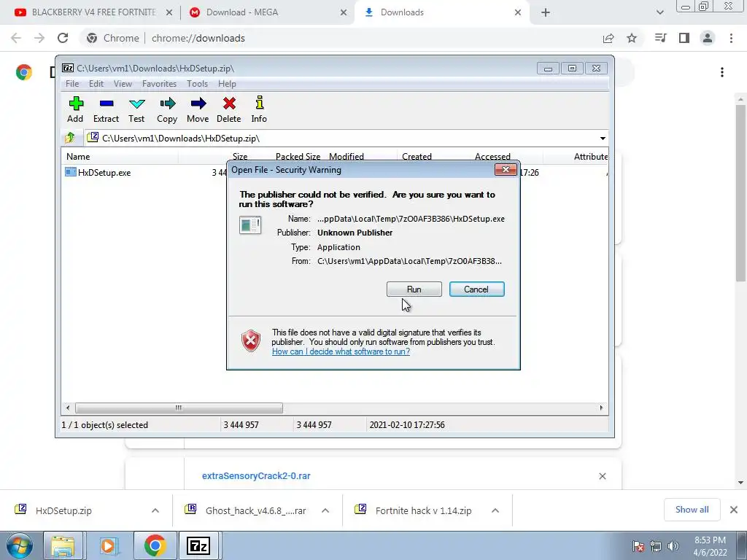Screen dimensions: 747x560
Task: Click 7-Zip scrollbar right arrow
Action: 601,408
